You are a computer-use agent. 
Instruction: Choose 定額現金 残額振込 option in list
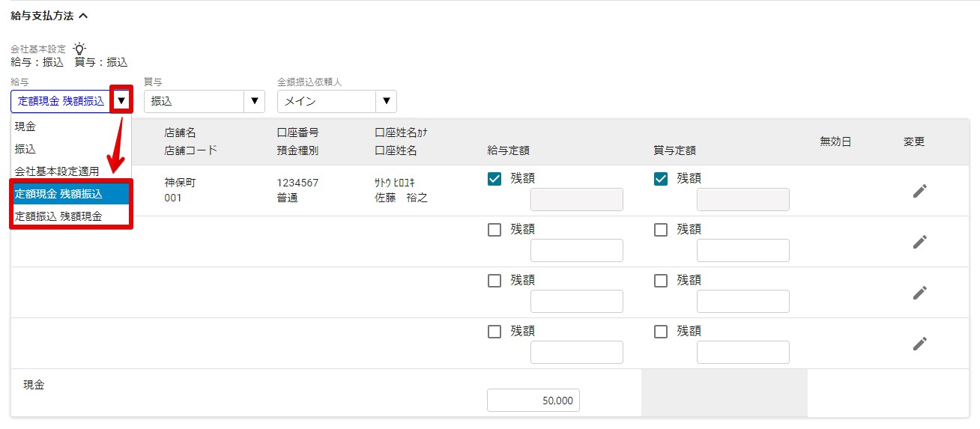click(x=71, y=194)
